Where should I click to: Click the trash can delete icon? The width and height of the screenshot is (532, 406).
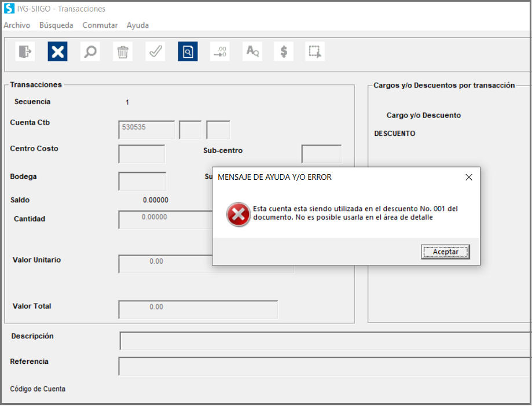[x=123, y=51]
